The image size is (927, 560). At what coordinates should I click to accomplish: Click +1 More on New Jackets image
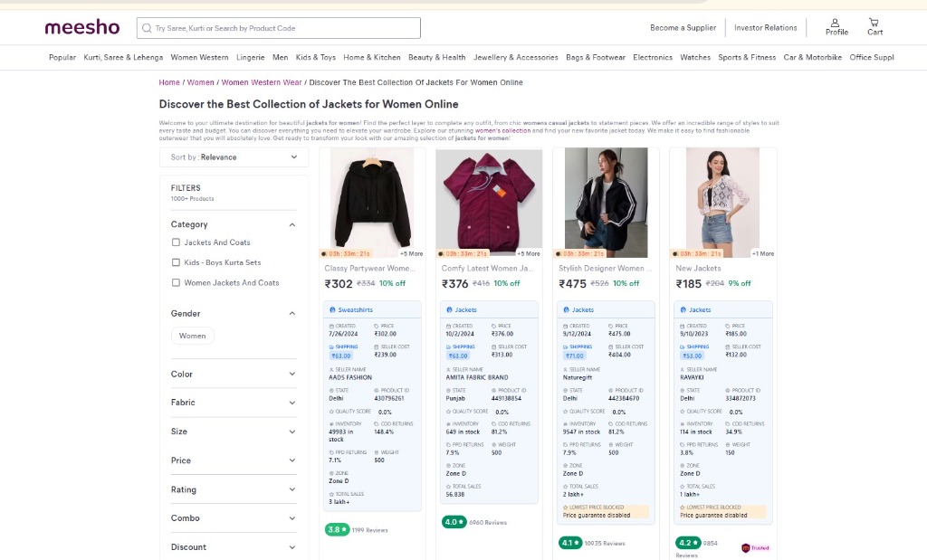[763, 253]
